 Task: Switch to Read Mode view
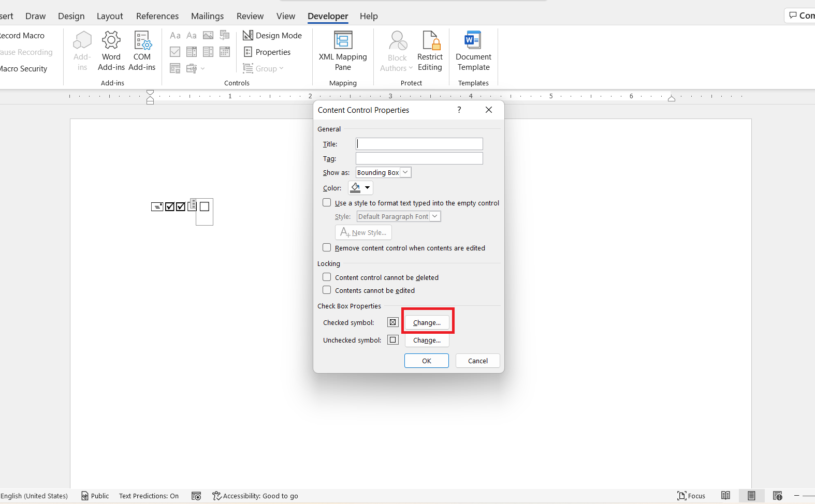point(726,496)
